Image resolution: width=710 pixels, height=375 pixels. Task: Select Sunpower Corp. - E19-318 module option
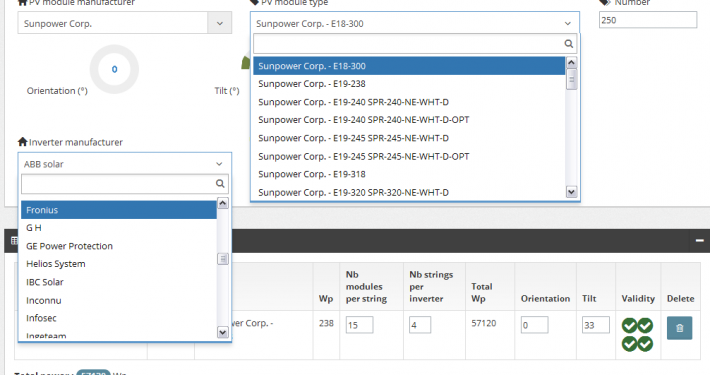pos(409,174)
